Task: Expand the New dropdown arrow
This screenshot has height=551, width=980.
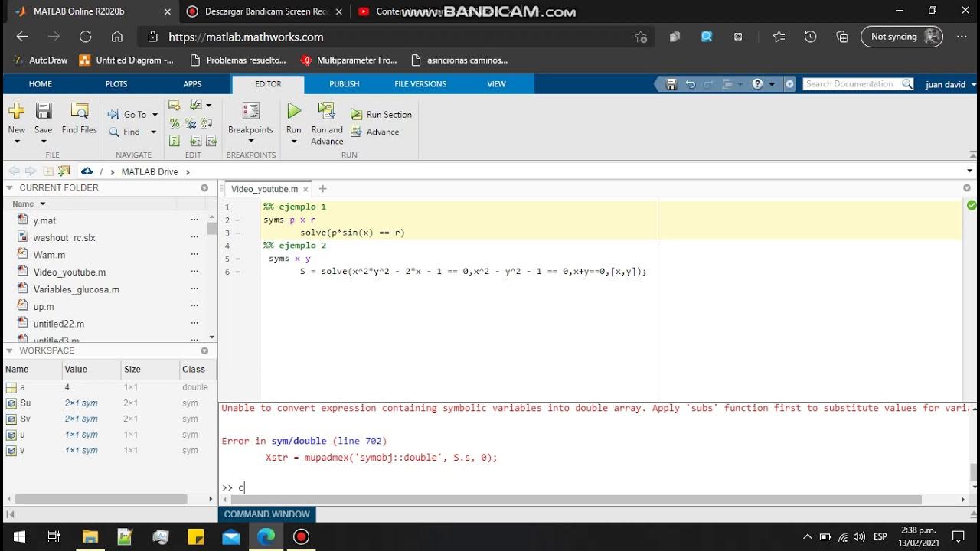Action: tap(17, 142)
